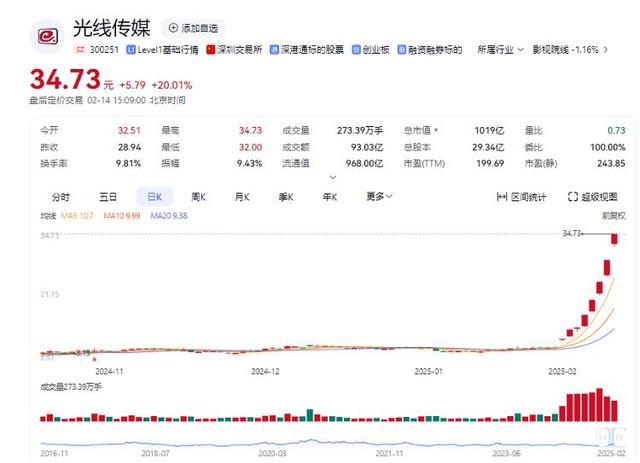Screen dimensions: 640x463
Task: Select the 日K chart tab
Action: pos(155,197)
